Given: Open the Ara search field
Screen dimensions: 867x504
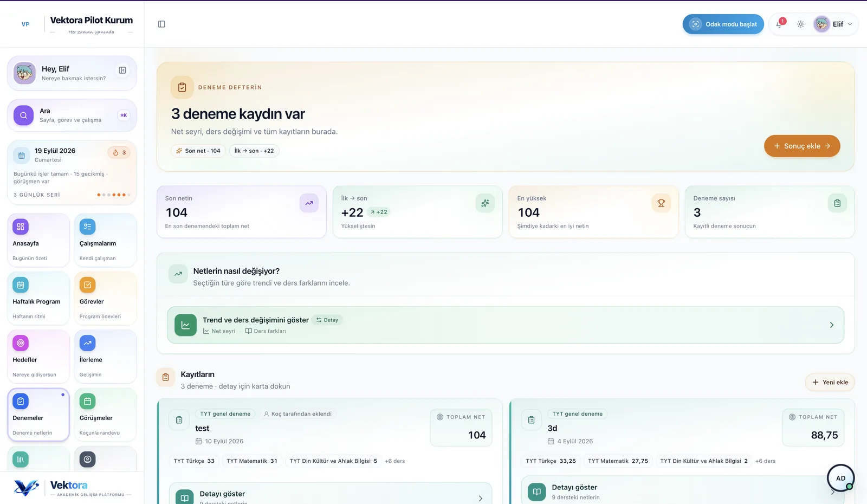Looking at the screenshot, I should [72, 115].
